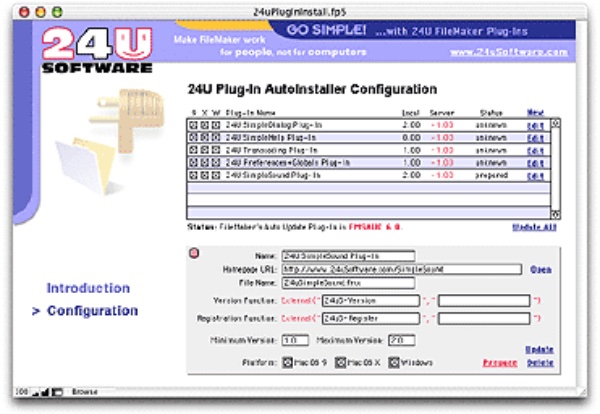Click into the Homepage URL field
This screenshot has height=414, width=600.
pyautogui.click(x=402, y=269)
